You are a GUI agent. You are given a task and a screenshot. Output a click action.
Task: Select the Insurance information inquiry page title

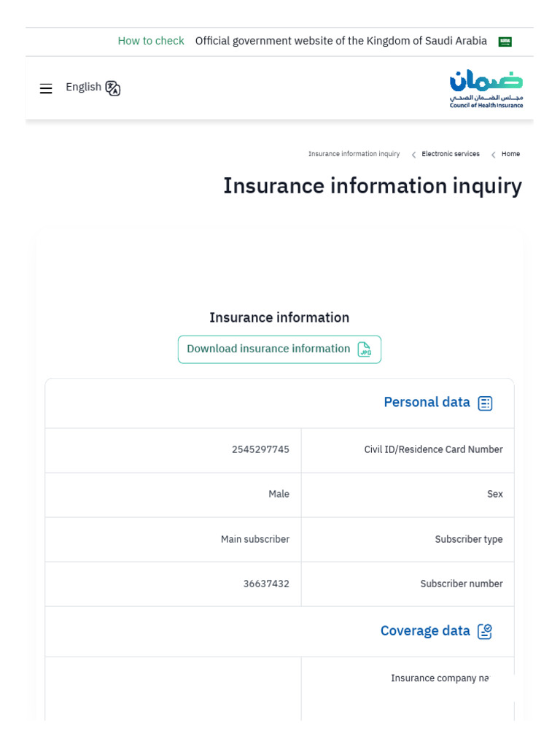(x=373, y=186)
